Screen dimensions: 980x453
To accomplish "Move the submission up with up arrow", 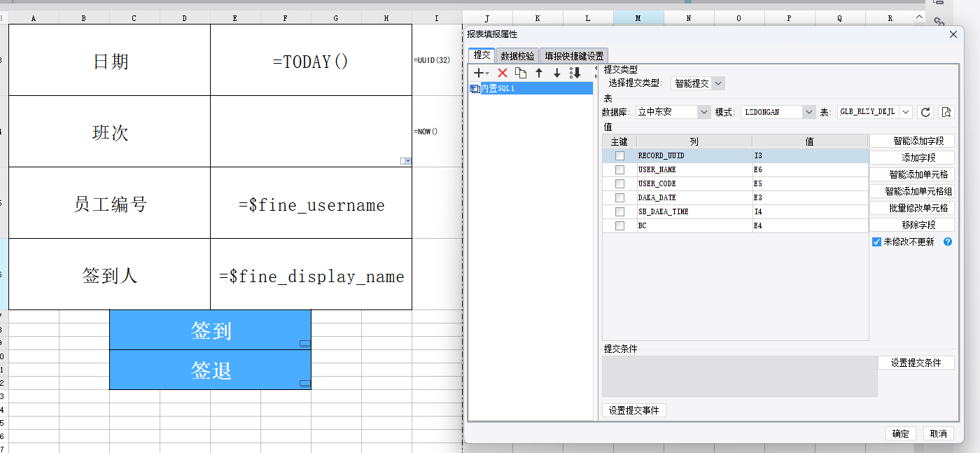I will click(x=539, y=73).
